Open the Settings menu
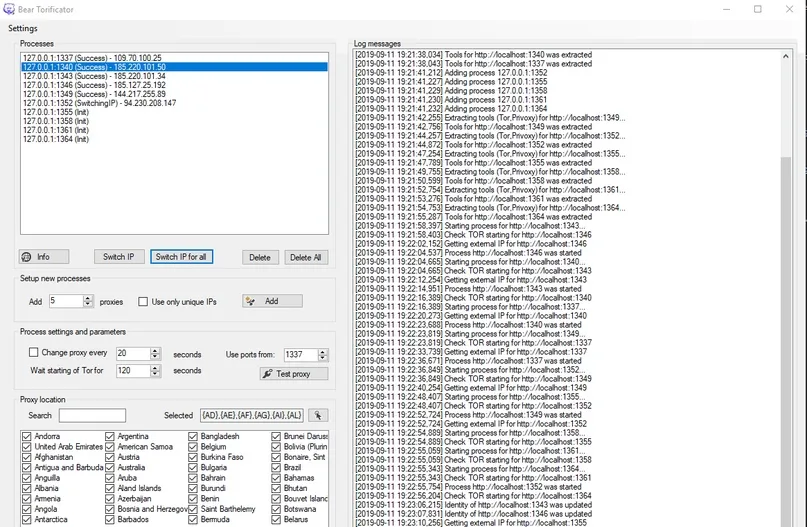 (23, 28)
